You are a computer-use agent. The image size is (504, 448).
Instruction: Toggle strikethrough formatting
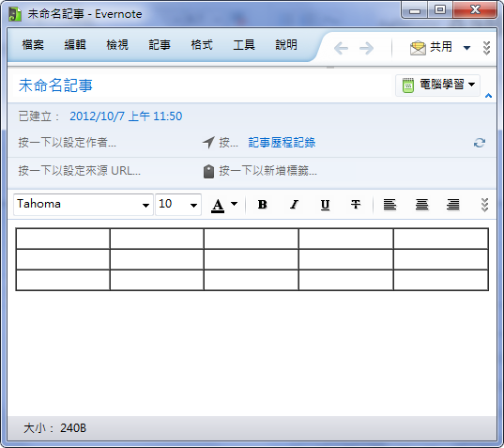coord(356,205)
